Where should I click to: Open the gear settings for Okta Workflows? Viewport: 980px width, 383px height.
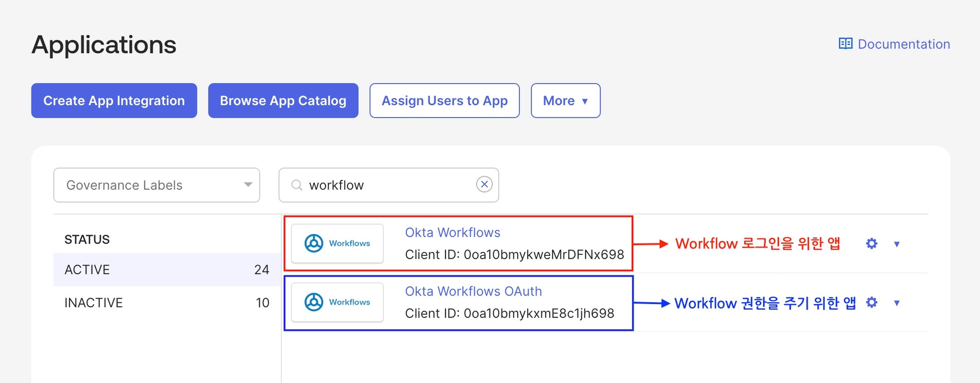click(x=871, y=243)
